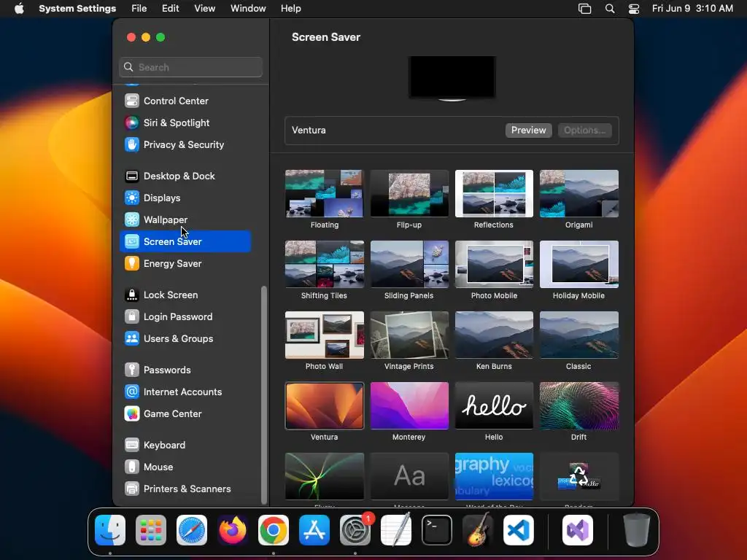Click the Options… button
This screenshot has height=560, width=747.
(584, 130)
